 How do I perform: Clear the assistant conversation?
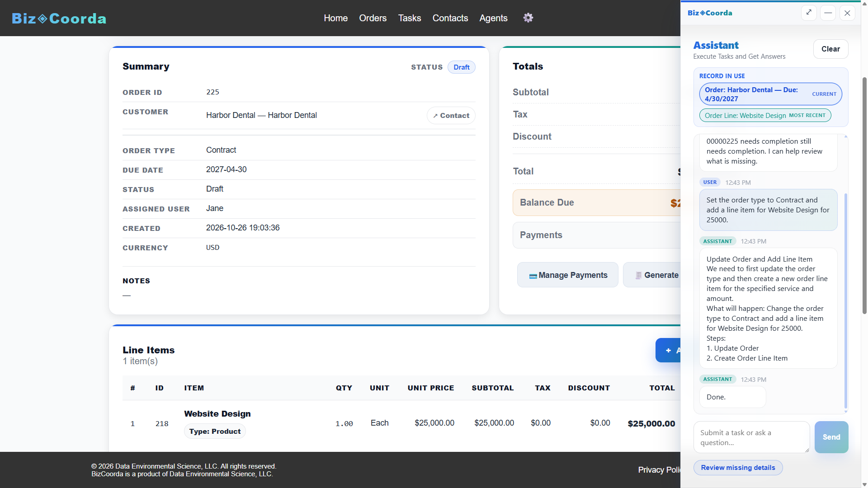pos(830,49)
